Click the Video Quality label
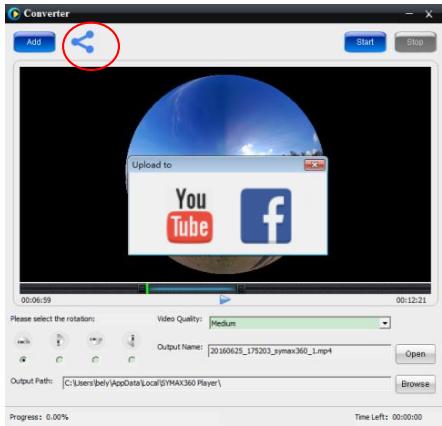Screen dimensions: 442x426 pos(180,319)
